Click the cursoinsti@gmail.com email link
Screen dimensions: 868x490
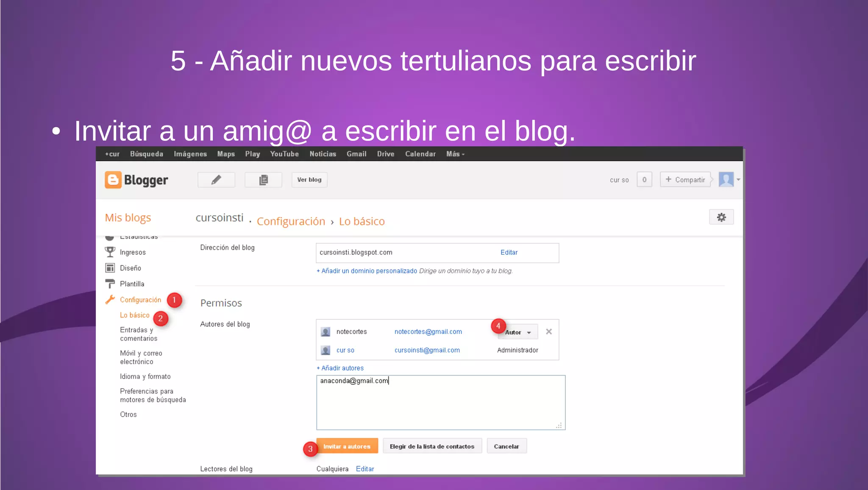(x=427, y=350)
